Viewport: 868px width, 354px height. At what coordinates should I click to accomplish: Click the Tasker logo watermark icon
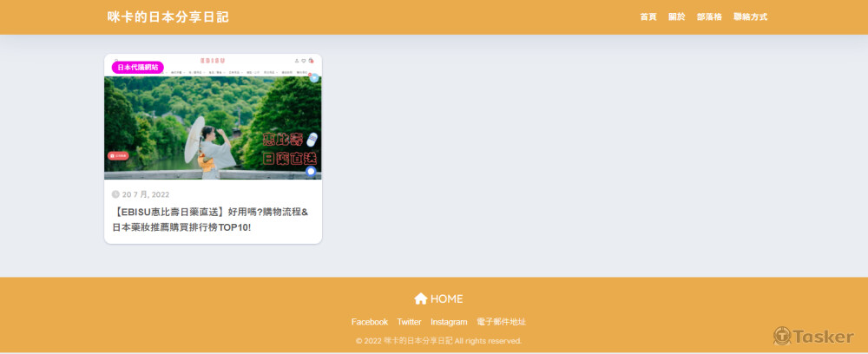tap(782, 336)
